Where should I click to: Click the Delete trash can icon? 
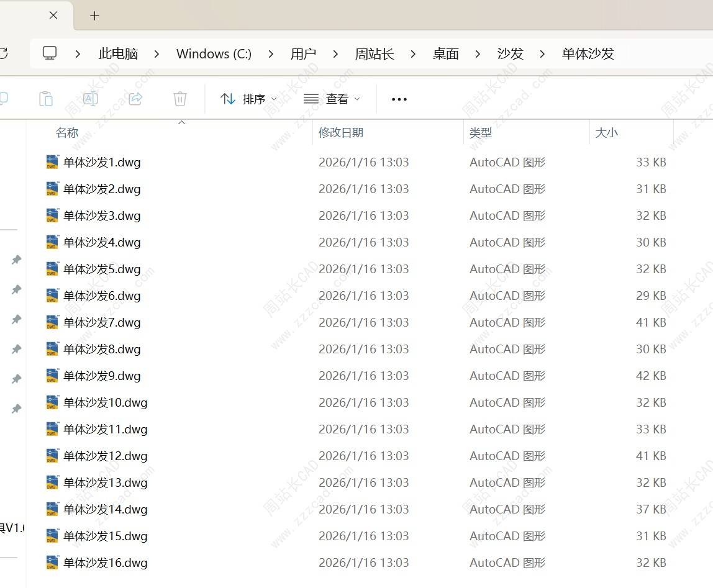(179, 99)
